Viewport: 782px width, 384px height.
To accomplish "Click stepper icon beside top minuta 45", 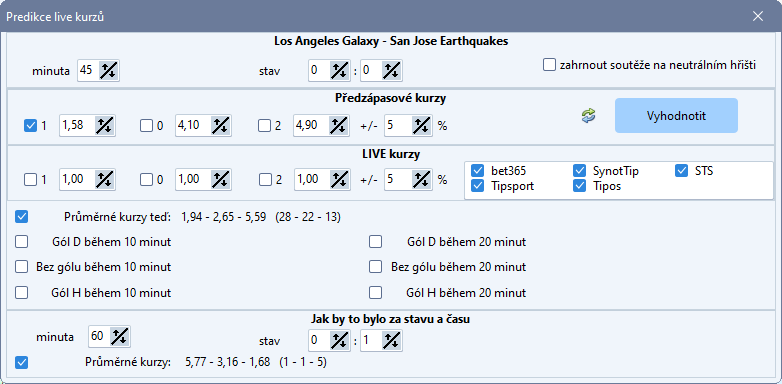I will (107, 71).
